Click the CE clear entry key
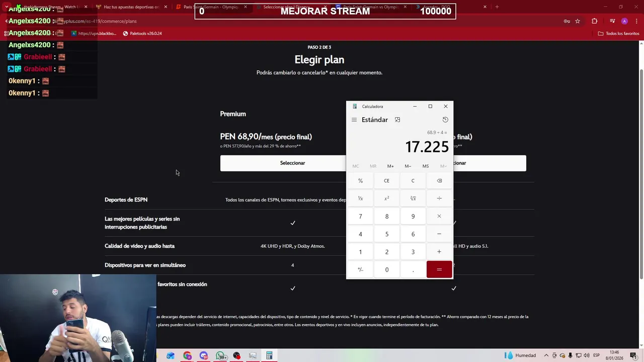This screenshot has height=362, width=644. click(387, 180)
